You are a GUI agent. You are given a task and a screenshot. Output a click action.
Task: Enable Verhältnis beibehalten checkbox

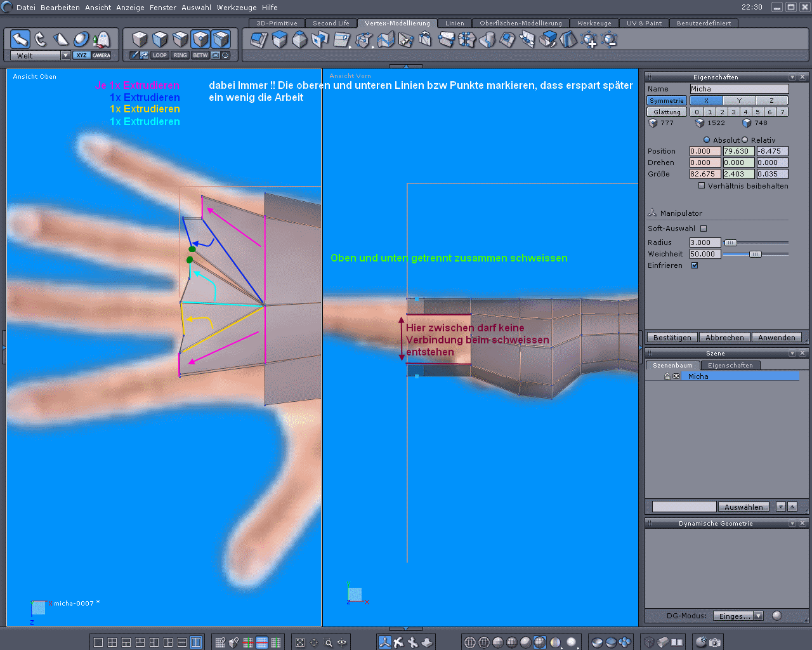pyautogui.click(x=702, y=186)
